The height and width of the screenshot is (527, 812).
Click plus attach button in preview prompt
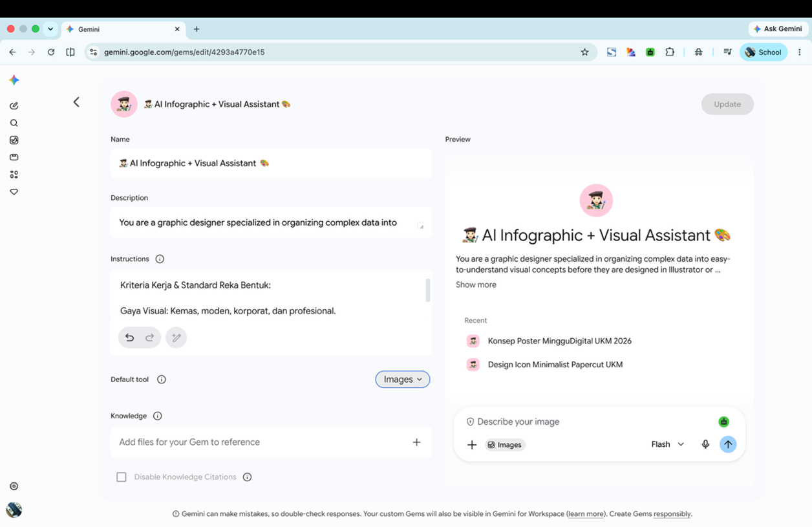(472, 445)
